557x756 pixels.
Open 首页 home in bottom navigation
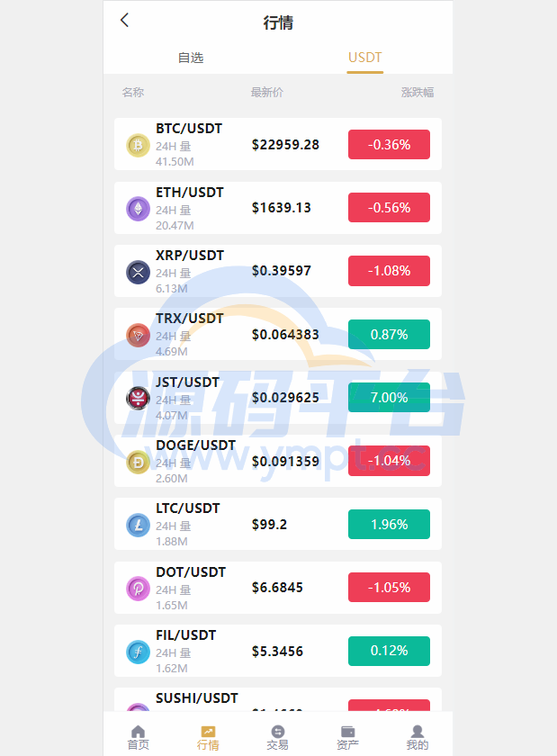[138, 738]
